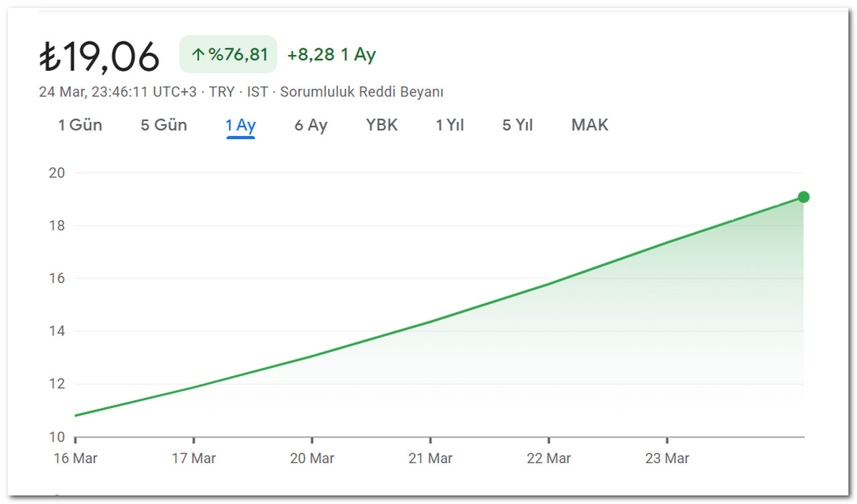Click the y-axis value 18
Screen dimensions: 857x504
[57, 226]
